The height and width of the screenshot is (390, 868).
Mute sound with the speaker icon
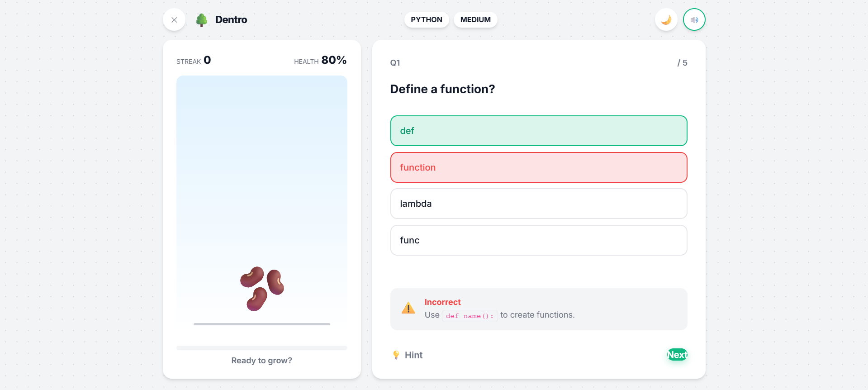694,20
